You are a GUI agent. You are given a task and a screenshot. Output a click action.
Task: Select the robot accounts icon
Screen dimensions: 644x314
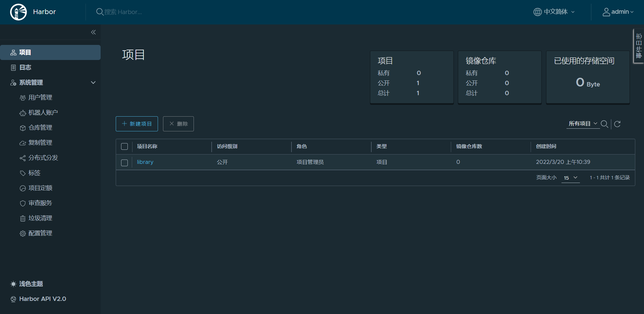pyautogui.click(x=22, y=113)
